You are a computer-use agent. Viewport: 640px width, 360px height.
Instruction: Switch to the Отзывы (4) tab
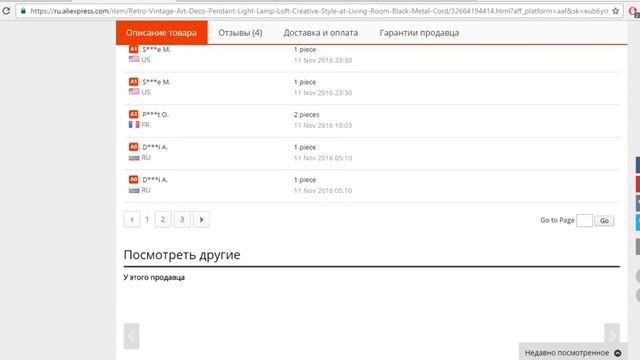click(240, 33)
